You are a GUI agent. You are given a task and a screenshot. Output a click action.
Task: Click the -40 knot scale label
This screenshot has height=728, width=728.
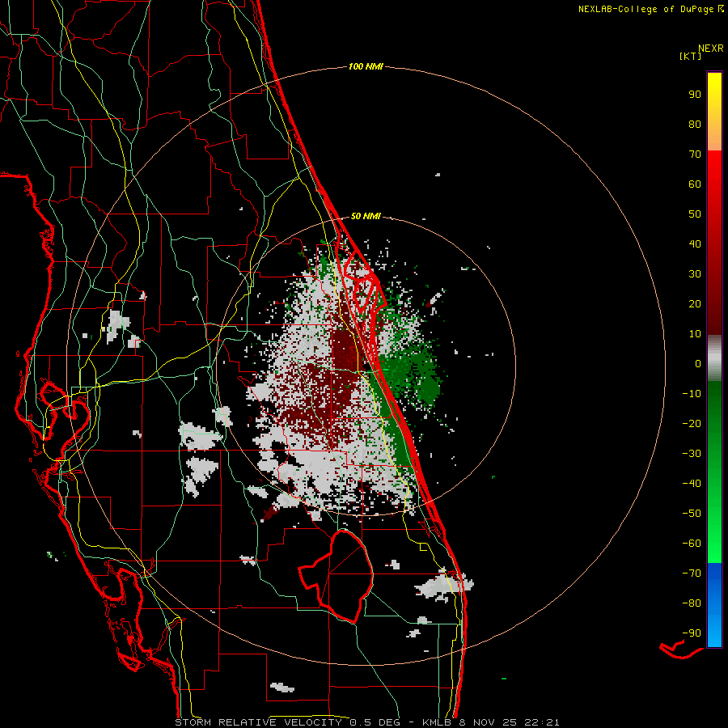[692, 484]
